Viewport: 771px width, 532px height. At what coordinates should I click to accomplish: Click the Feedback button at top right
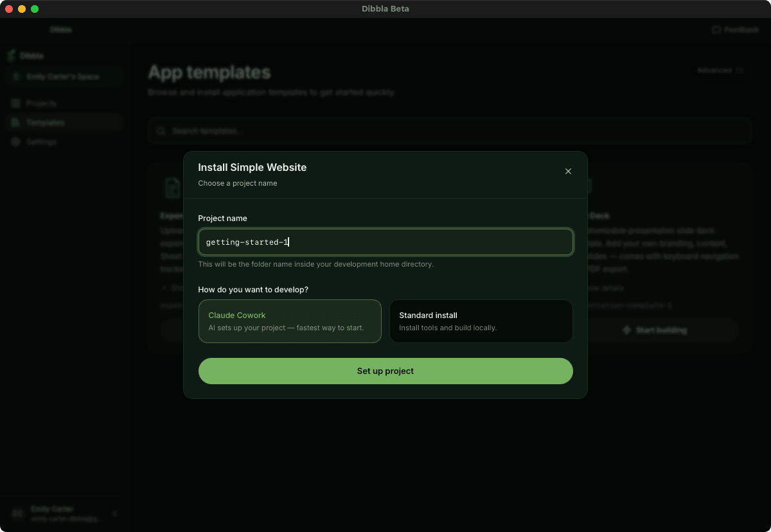735,30
